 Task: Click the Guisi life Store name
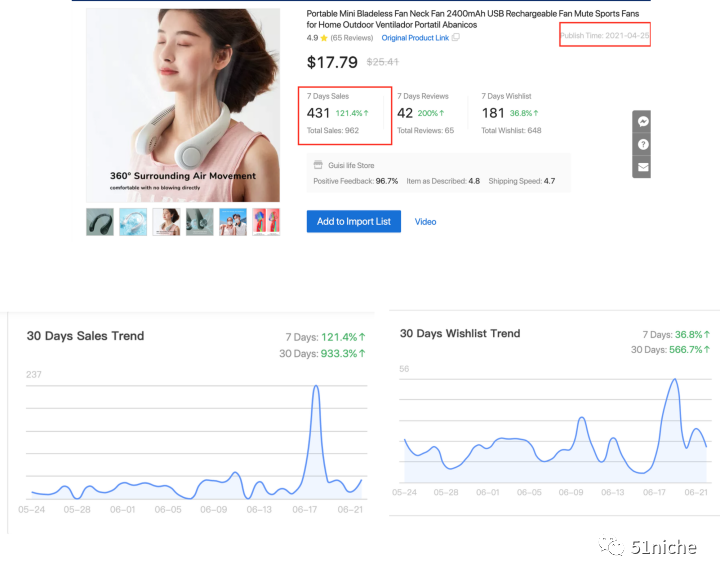(x=351, y=165)
